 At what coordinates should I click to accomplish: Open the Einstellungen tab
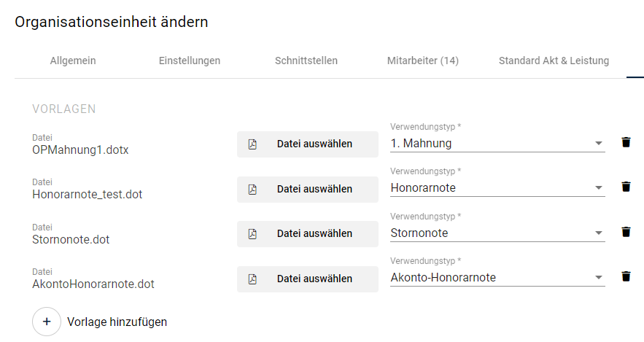pos(190,61)
